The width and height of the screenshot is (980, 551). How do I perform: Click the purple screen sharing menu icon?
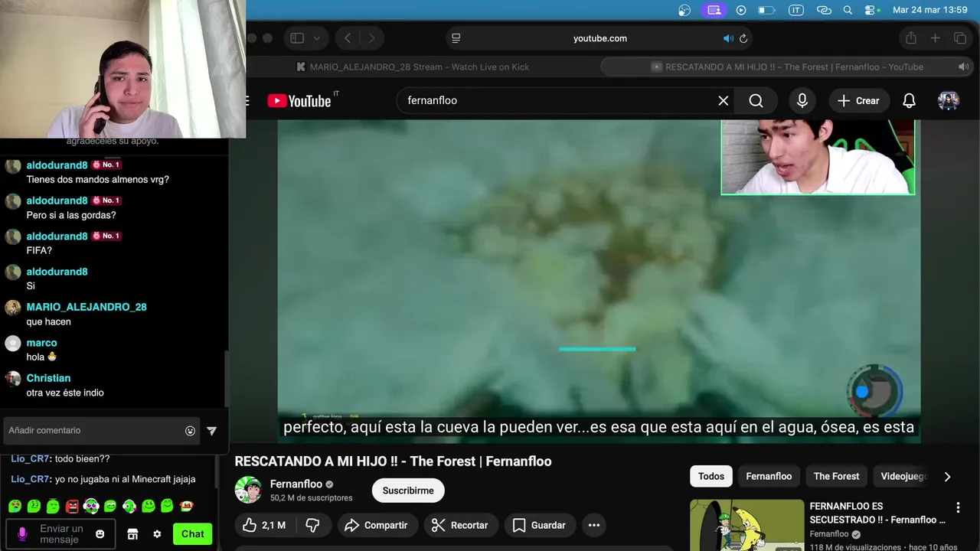(x=714, y=10)
